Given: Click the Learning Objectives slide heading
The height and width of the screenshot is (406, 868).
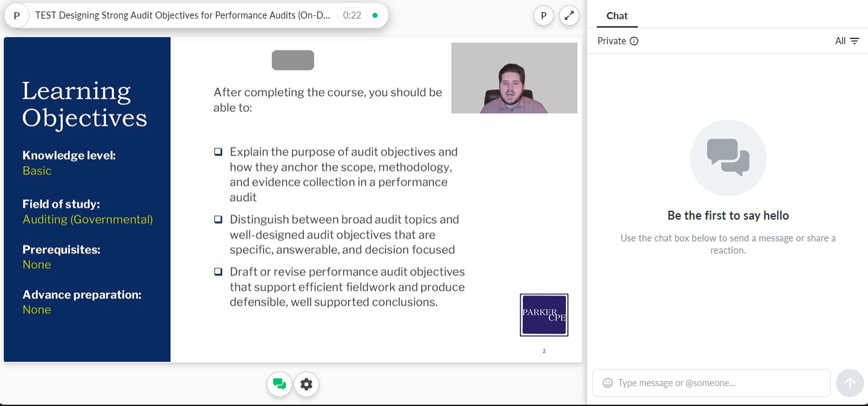Looking at the screenshot, I should pos(85,104).
